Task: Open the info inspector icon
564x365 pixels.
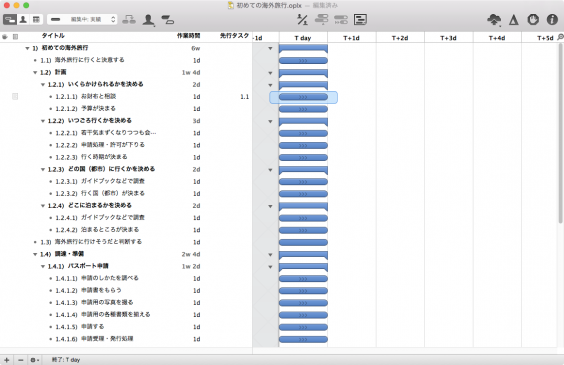Action: click(552, 19)
